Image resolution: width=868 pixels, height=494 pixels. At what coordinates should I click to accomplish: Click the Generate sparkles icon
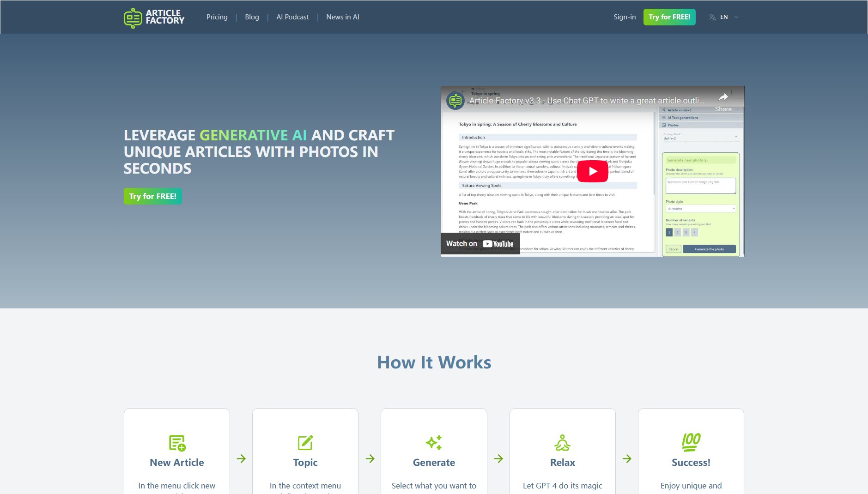(433, 443)
